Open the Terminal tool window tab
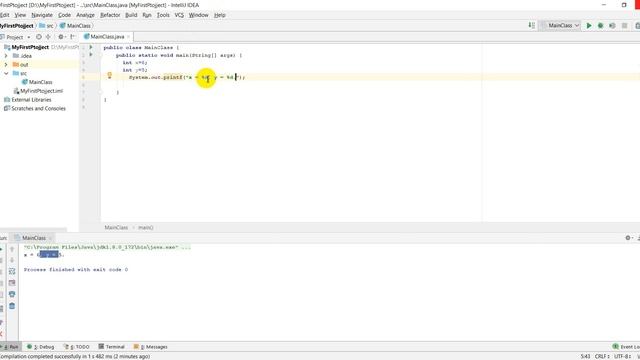This screenshot has height=360, width=640. pos(111,347)
